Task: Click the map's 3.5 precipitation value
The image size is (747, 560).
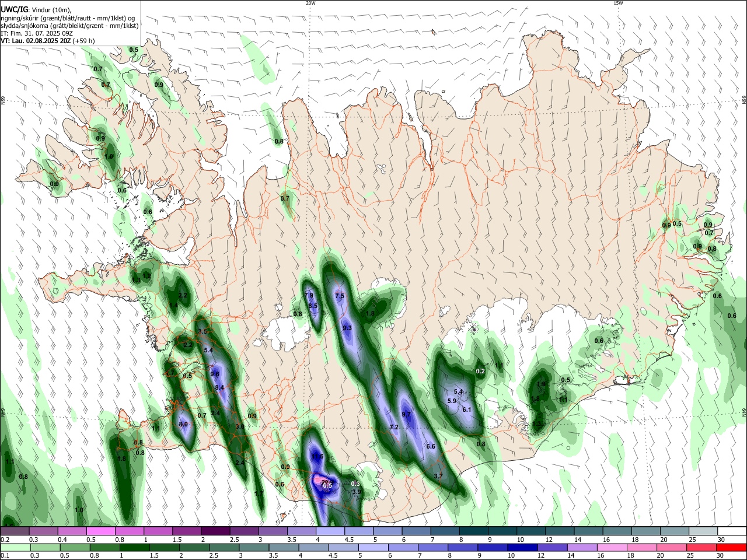Action: click(203, 331)
